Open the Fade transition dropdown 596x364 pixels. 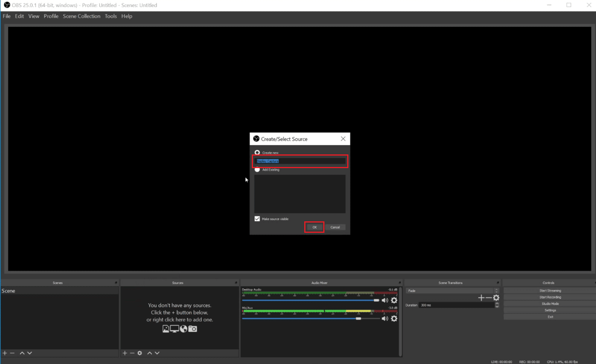[496, 291]
